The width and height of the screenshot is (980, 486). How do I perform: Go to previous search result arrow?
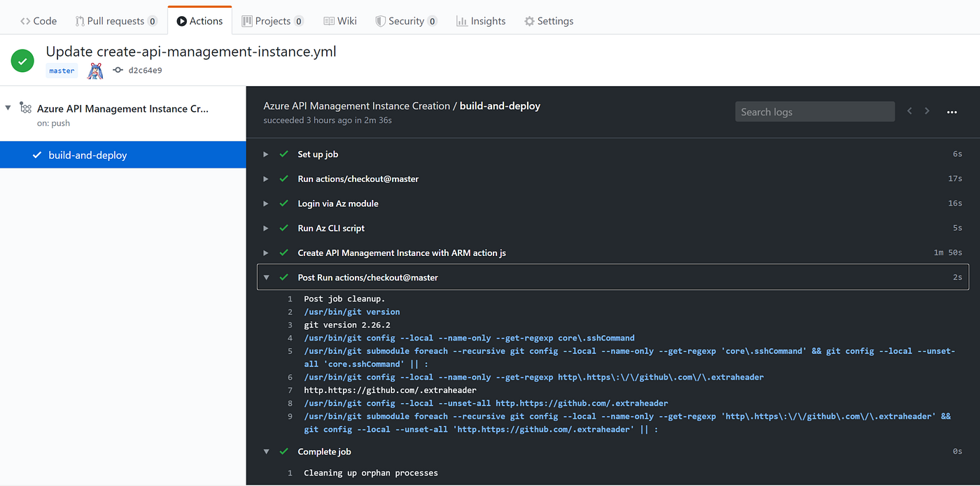click(909, 111)
